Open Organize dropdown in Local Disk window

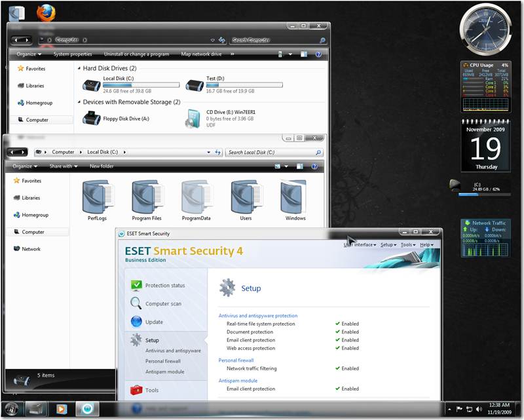[x=25, y=166]
